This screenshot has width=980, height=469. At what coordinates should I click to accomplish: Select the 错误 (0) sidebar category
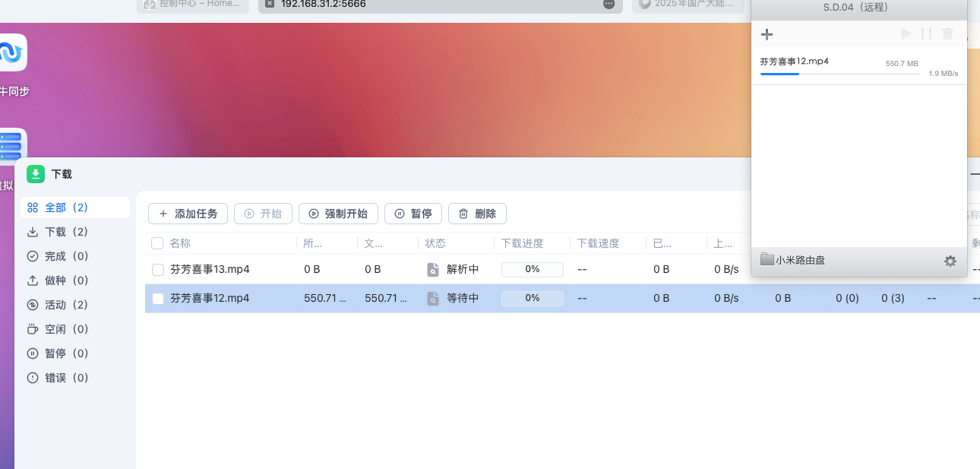(75, 378)
